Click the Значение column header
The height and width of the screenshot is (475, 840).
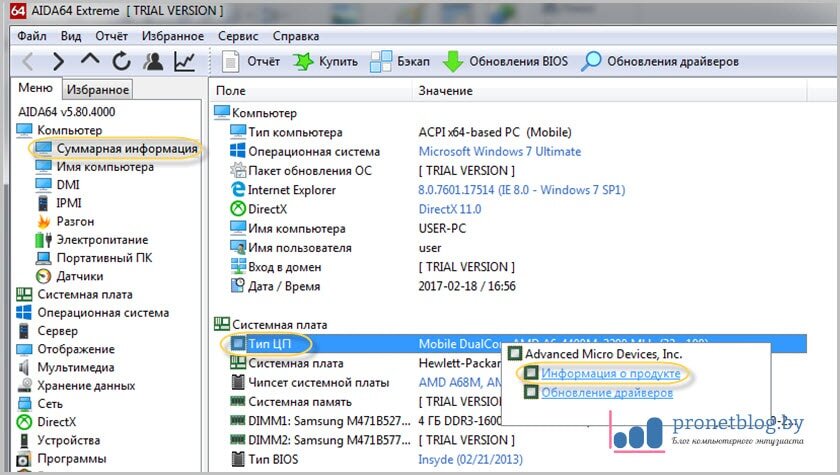[x=610, y=91]
